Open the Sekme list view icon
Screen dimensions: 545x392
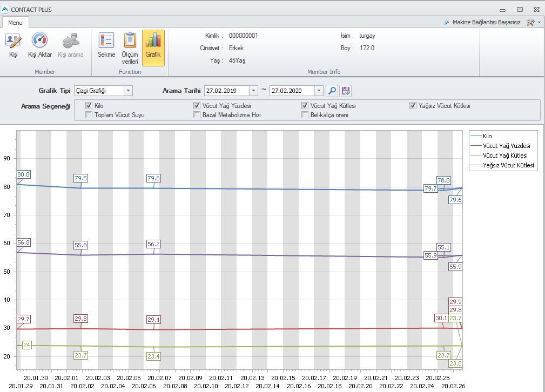pos(106,40)
